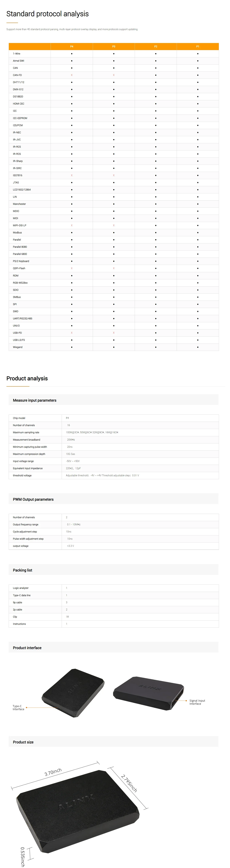Screen dimensions: 230x868
Task: Click the PWM Output parameters section header
Action: pyautogui.click(x=33, y=499)
